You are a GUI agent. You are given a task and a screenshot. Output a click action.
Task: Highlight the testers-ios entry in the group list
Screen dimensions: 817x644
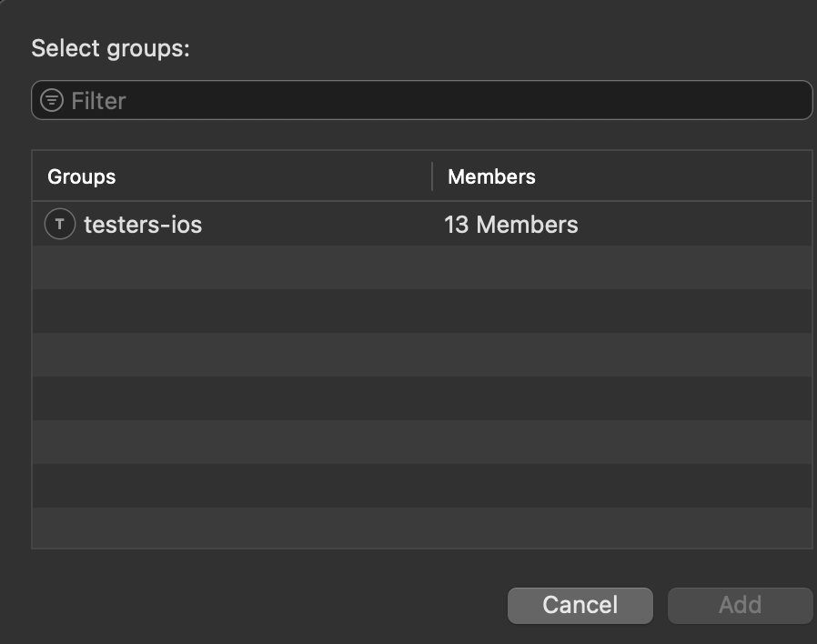coord(273,224)
